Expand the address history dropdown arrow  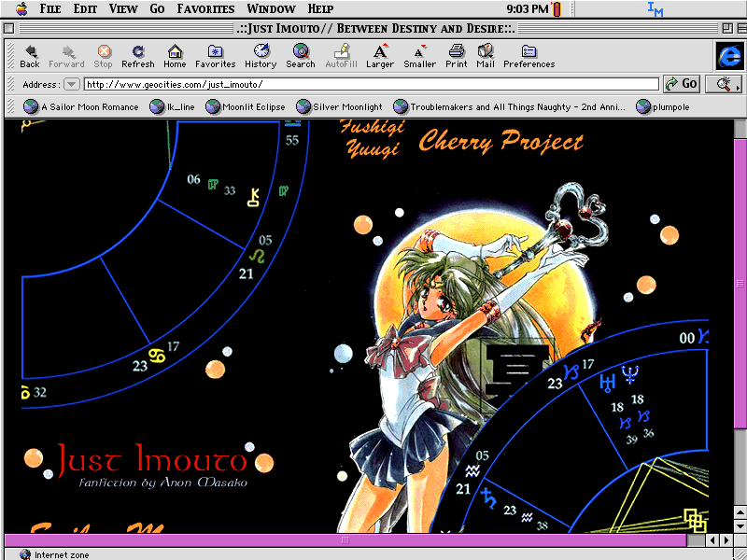[72, 84]
